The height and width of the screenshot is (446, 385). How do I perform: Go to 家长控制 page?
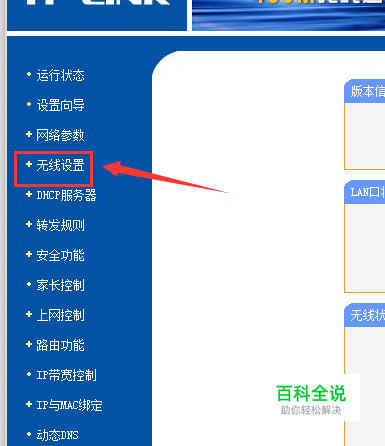coord(60,285)
